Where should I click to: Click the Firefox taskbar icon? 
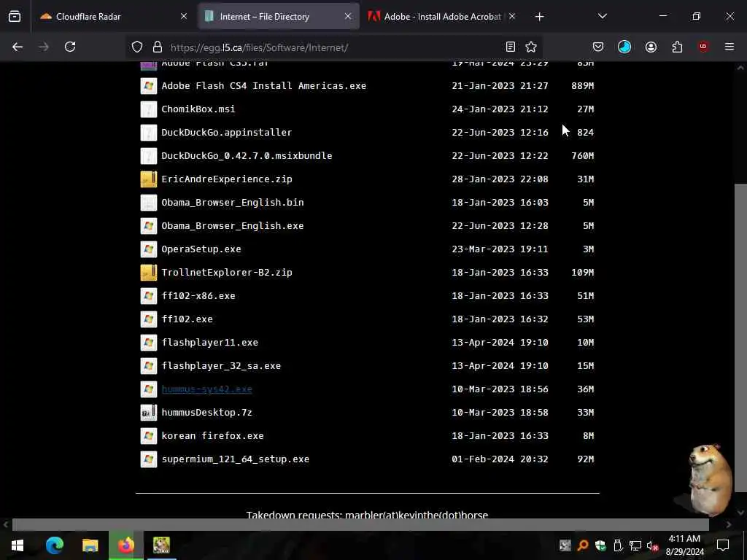pyautogui.click(x=125, y=545)
